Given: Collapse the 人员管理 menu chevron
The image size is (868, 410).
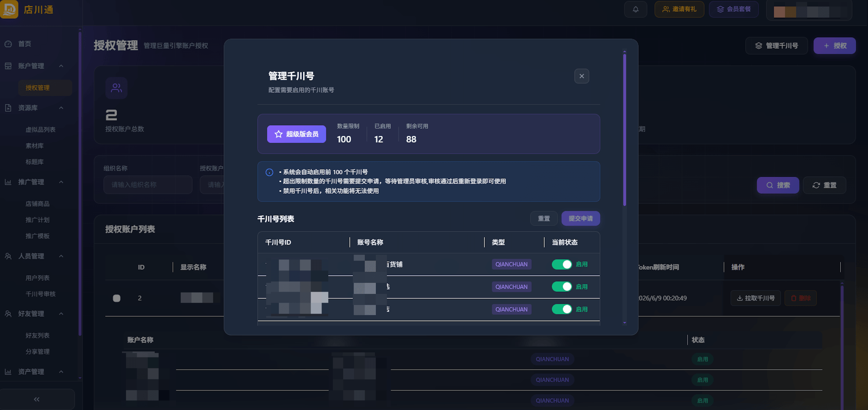Looking at the screenshot, I should 61,256.
